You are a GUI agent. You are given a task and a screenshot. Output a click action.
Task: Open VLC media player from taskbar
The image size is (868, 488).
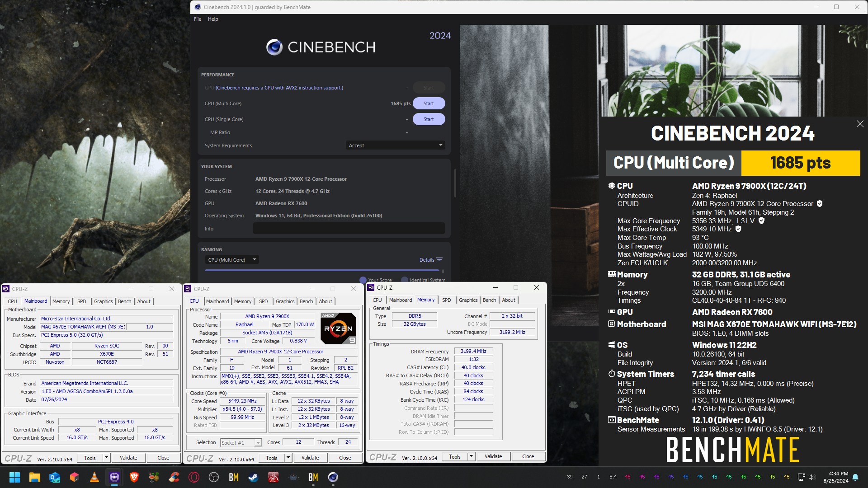pos(94,477)
